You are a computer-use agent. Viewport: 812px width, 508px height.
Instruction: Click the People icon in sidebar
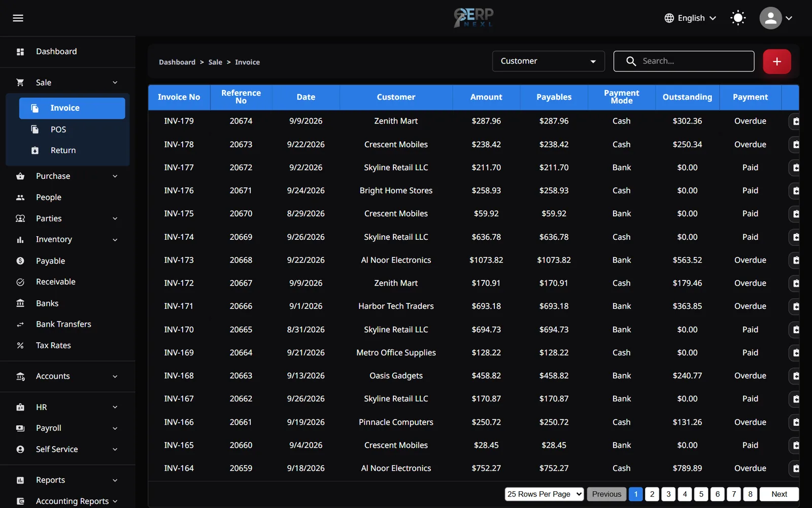coord(20,198)
